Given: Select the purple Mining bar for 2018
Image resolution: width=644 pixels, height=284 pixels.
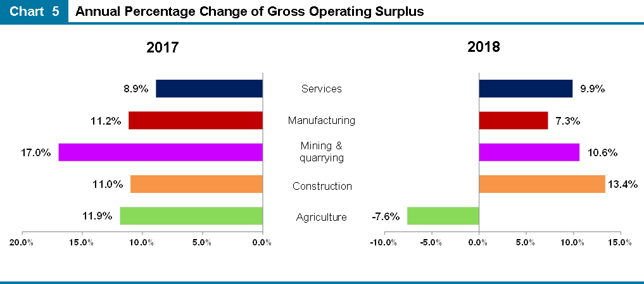Looking at the screenshot, I should [x=529, y=152].
